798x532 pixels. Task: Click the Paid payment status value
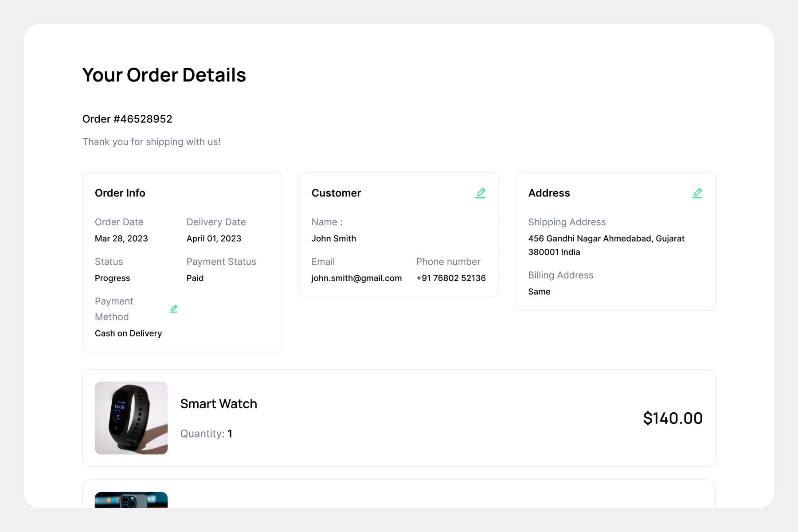point(195,278)
